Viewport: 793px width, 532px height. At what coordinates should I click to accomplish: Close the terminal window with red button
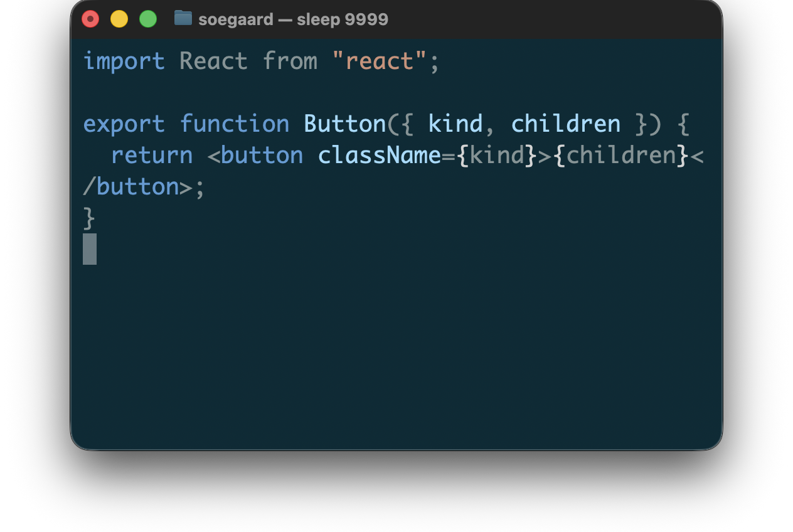[x=90, y=19]
